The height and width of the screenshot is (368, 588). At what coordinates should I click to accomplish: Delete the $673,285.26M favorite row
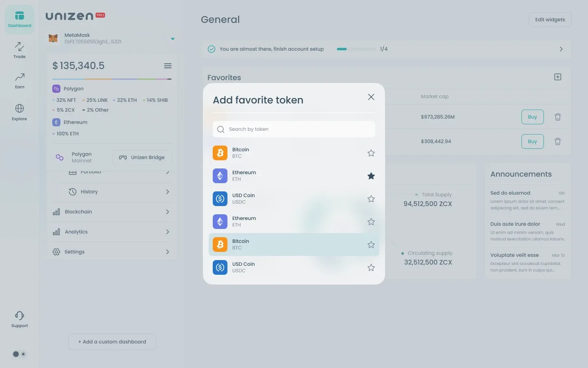(558, 117)
